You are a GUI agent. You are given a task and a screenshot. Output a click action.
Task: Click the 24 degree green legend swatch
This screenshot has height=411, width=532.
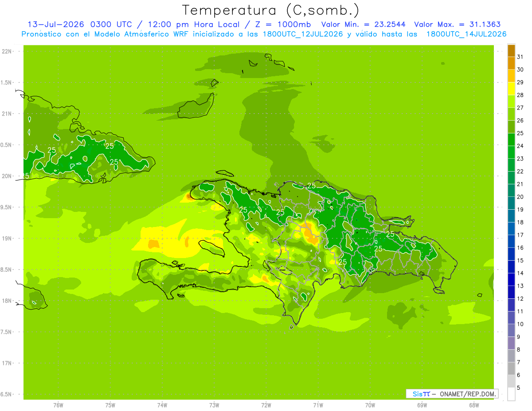511,140
